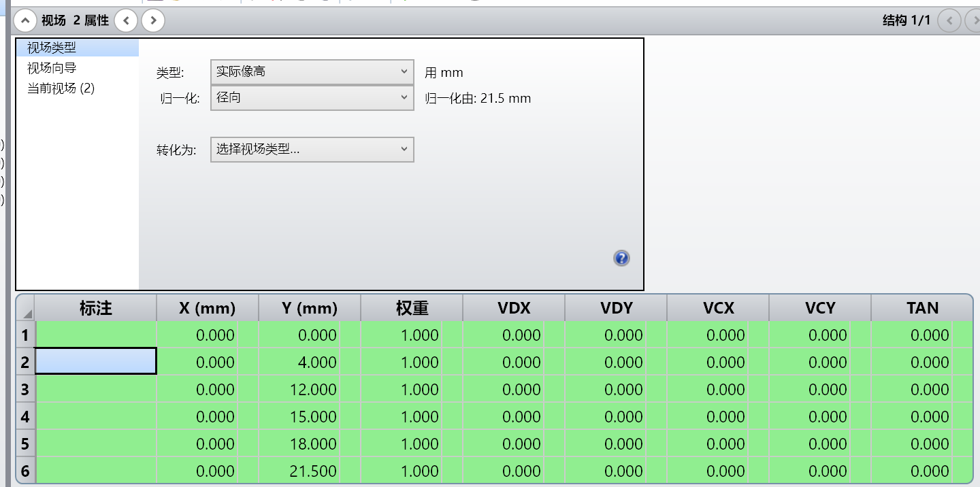This screenshot has height=487, width=980.
Task: Click previous configuration arrow beside 结构 1/1
Action: (x=949, y=20)
